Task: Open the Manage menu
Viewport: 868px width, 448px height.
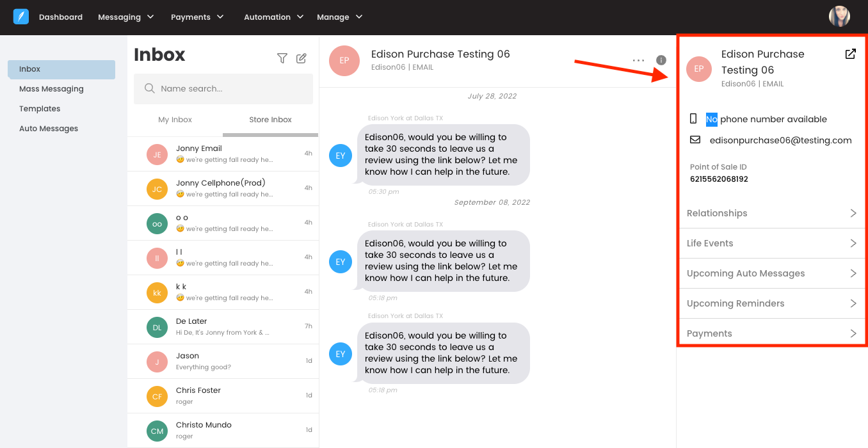Action: (x=339, y=17)
